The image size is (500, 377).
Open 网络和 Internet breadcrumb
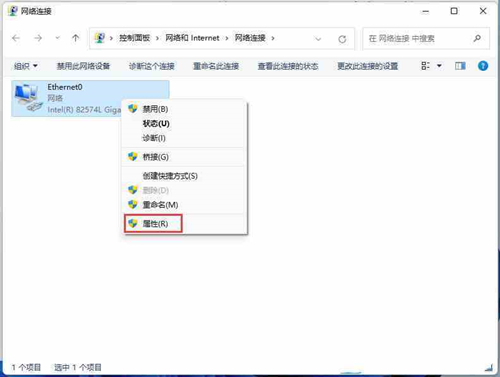coord(192,38)
